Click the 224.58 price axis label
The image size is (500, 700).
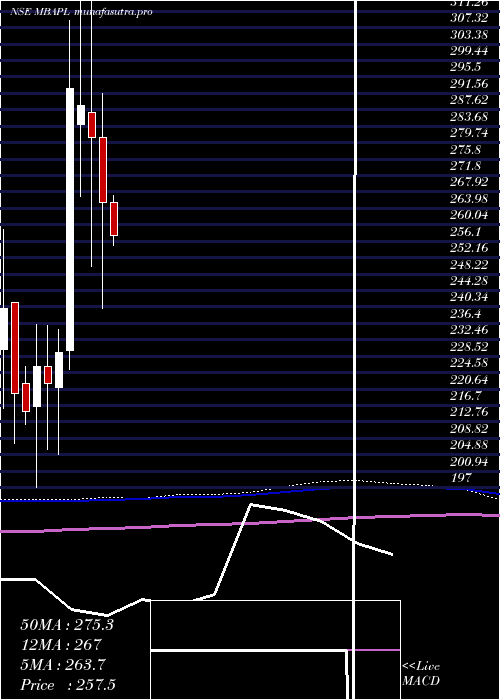tap(469, 363)
